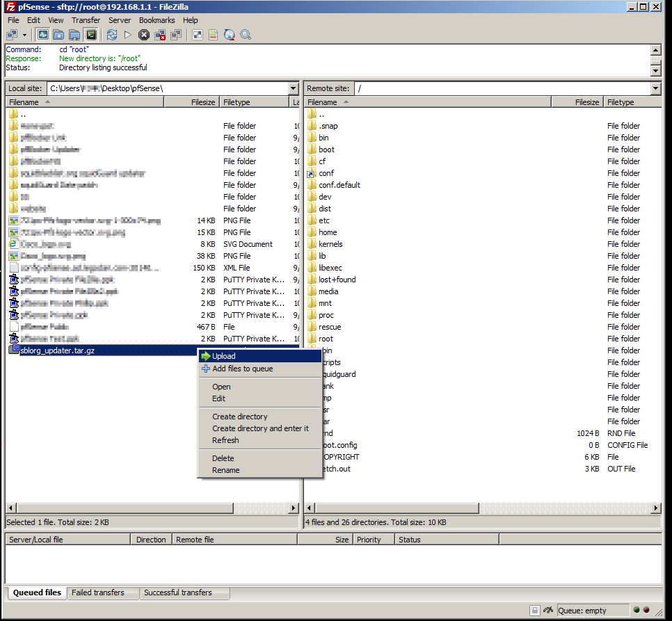Disconnect from the server using toolbar icon

[x=160, y=35]
